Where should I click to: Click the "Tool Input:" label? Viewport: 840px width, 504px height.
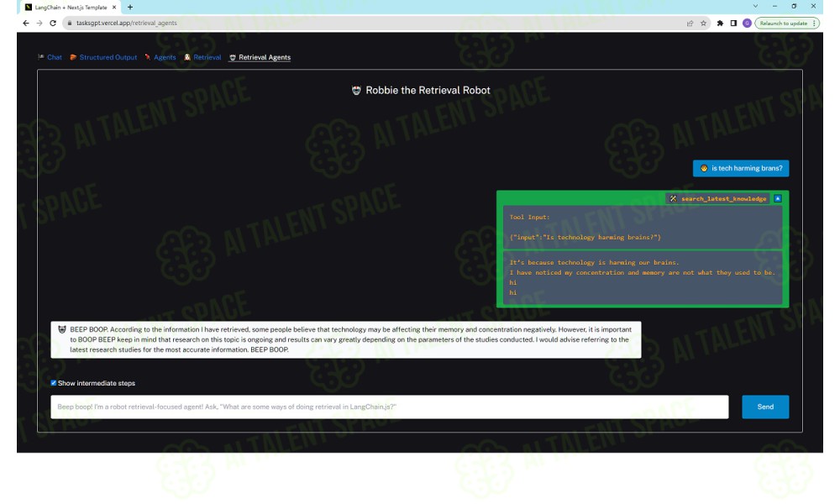coord(529,218)
